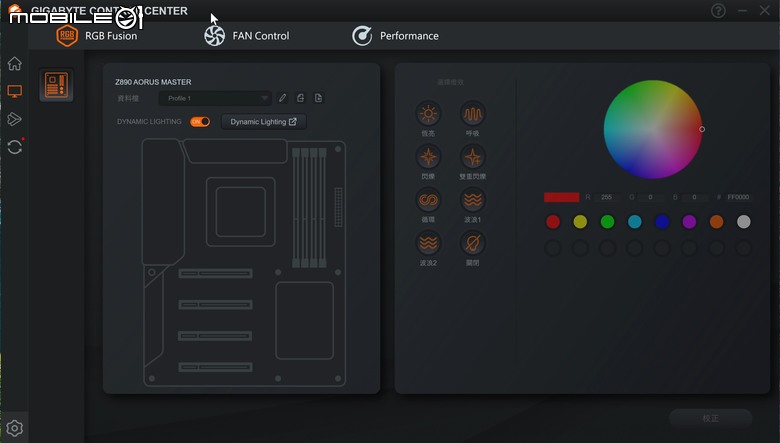
Task: Pick the orange preset color swatch
Action: click(716, 222)
